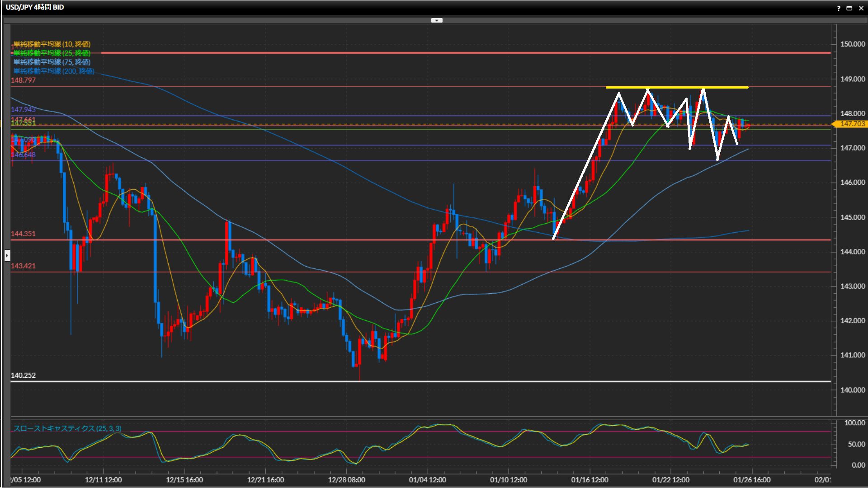The width and height of the screenshot is (868, 488).
Task: Click the スローストキャスティクス (25, 3, 3) label
Action: coord(67,428)
